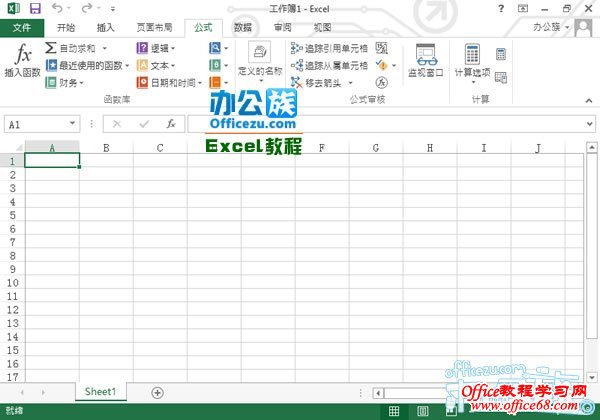Switch to the Home tab
This screenshot has height=420, width=600.
(66, 28)
